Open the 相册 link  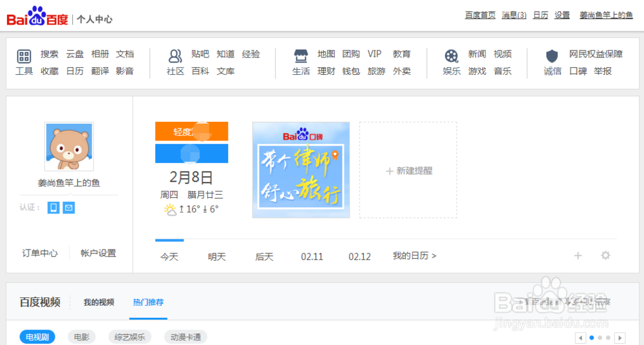click(100, 54)
